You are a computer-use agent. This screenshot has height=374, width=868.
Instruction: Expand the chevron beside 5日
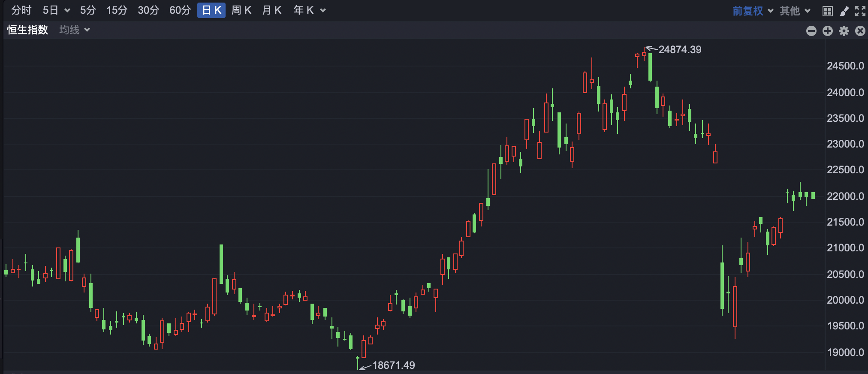click(x=67, y=11)
